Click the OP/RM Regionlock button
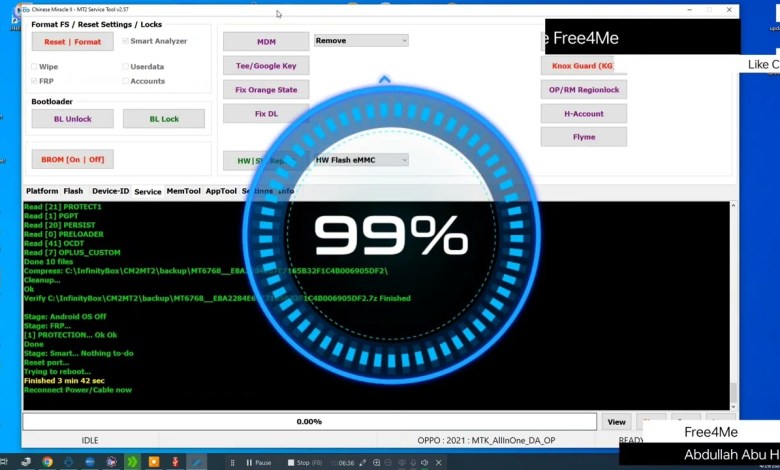Image resolution: width=780 pixels, height=470 pixels. point(584,90)
